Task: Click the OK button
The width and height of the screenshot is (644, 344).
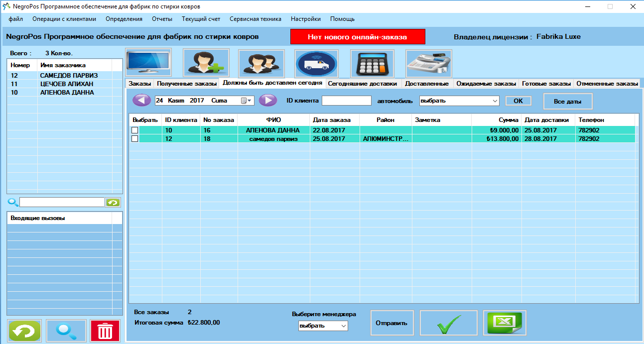Action: (x=518, y=101)
